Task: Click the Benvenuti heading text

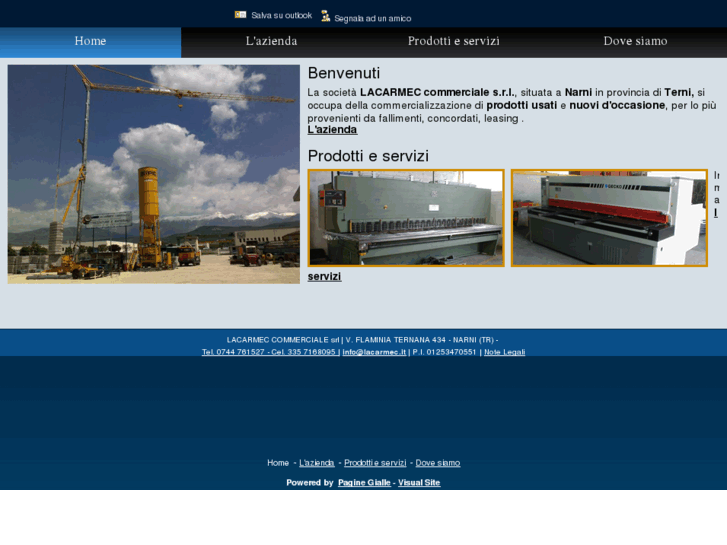Action: click(x=344, y=73)
